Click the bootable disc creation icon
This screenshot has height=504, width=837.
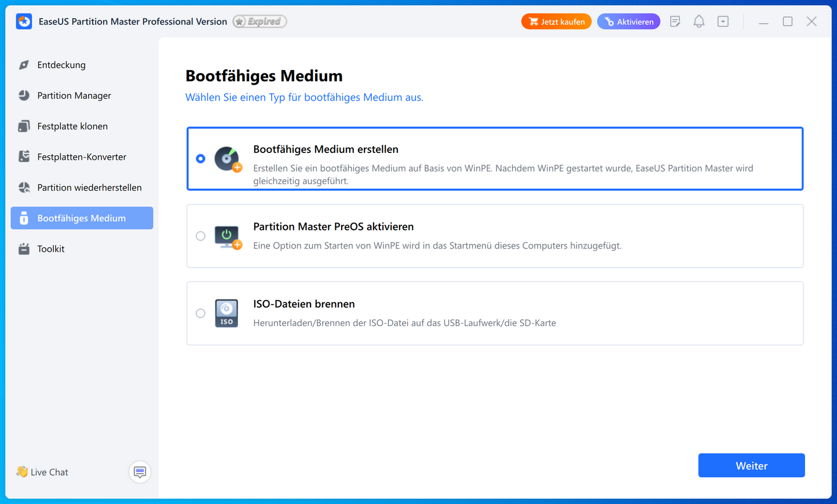pos(228,159)
